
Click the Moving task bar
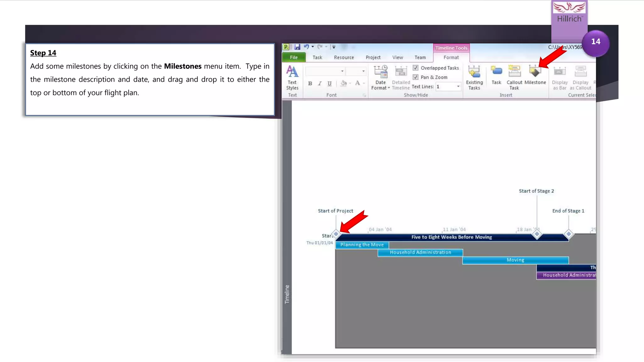(x=515, y=260)
